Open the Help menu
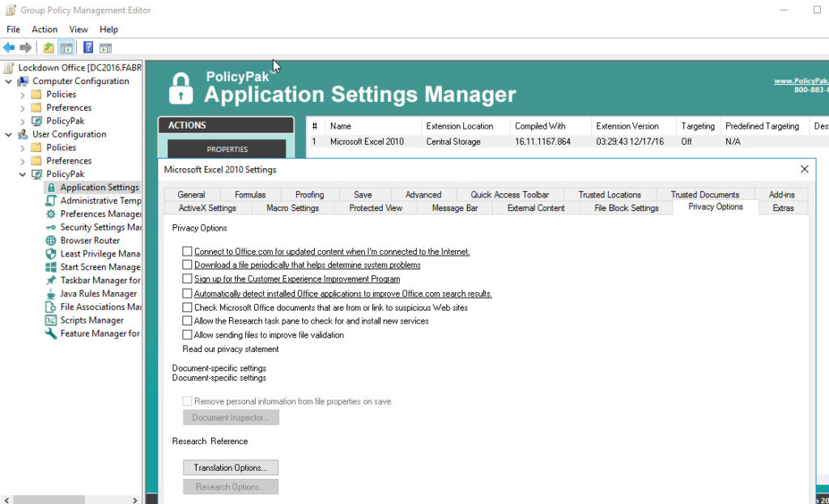This screenshot has height=504, width=829. (108, 29)
